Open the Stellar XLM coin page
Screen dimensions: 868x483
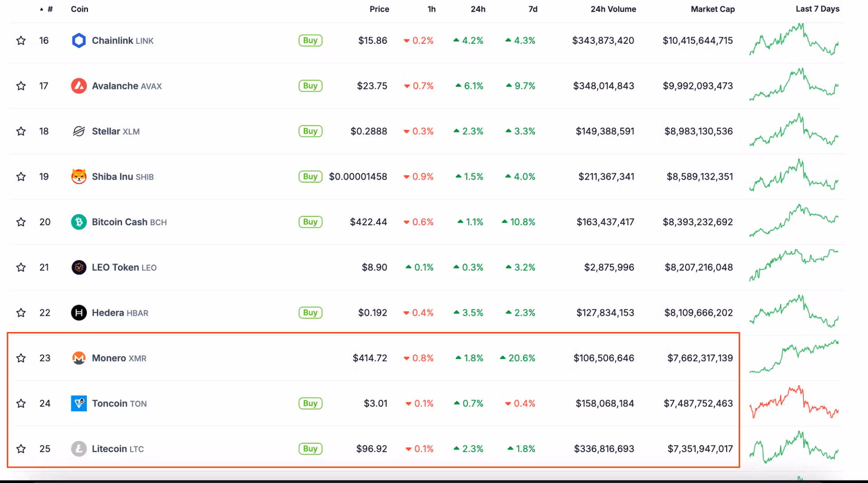click(x=116, y=131)
